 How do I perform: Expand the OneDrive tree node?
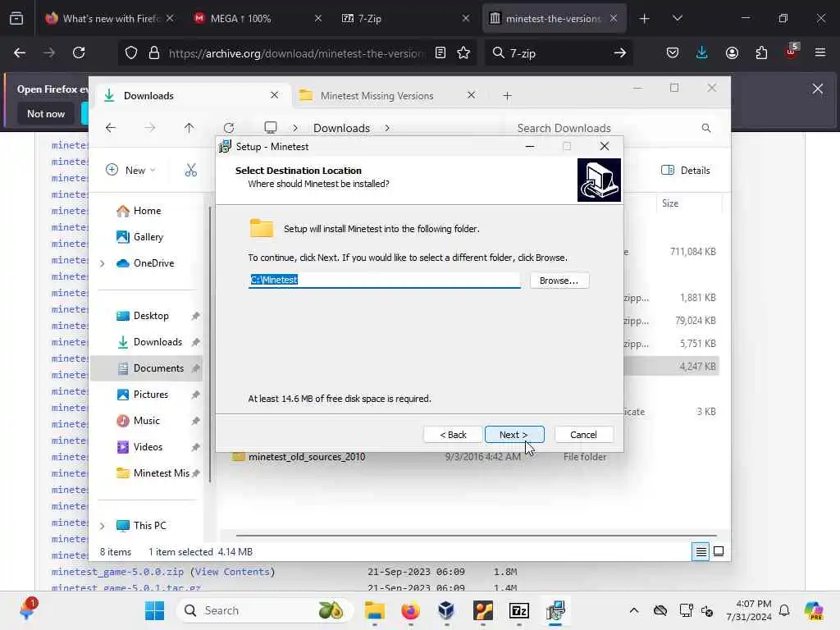click(103, 263)
